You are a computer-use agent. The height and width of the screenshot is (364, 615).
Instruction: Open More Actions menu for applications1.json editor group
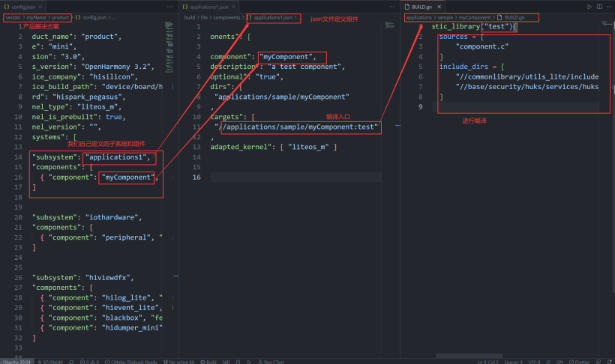[391, 7]
